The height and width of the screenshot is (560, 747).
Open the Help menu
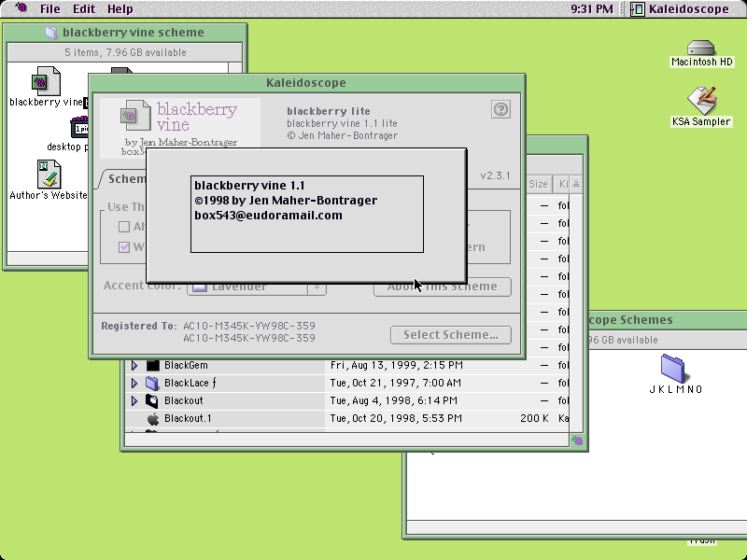pos(120,9)
